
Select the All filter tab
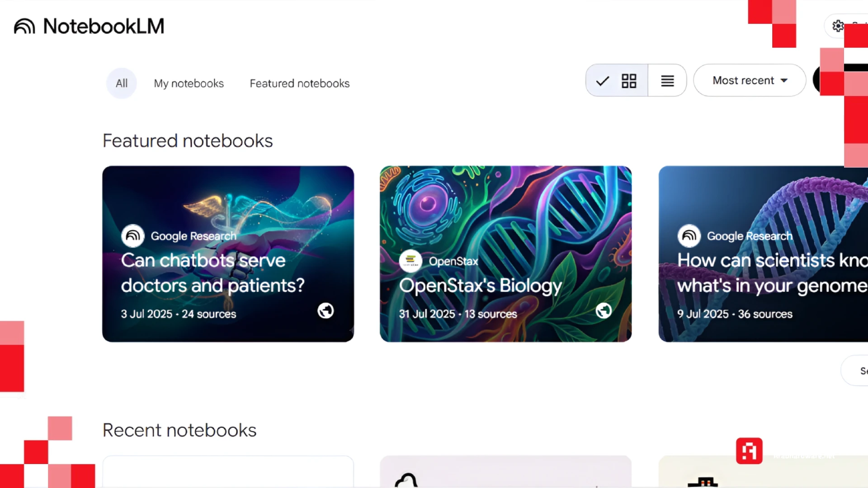121,84
